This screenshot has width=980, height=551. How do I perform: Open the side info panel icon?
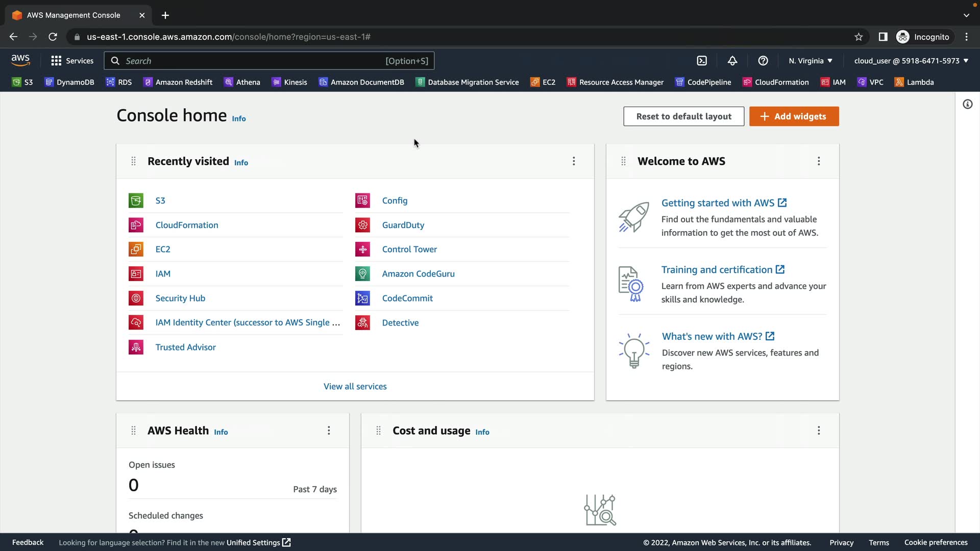(x=967, y=104)
